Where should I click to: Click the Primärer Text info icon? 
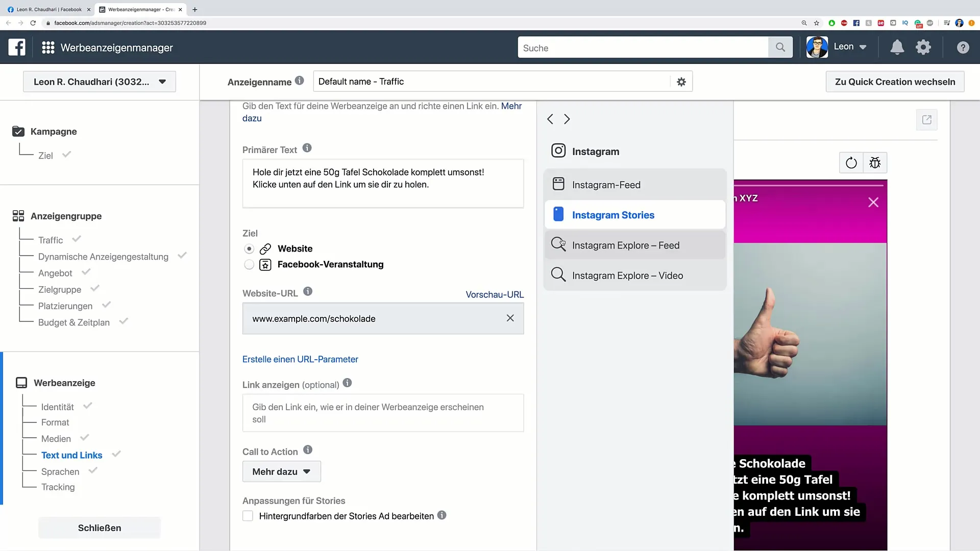point(307,148)
